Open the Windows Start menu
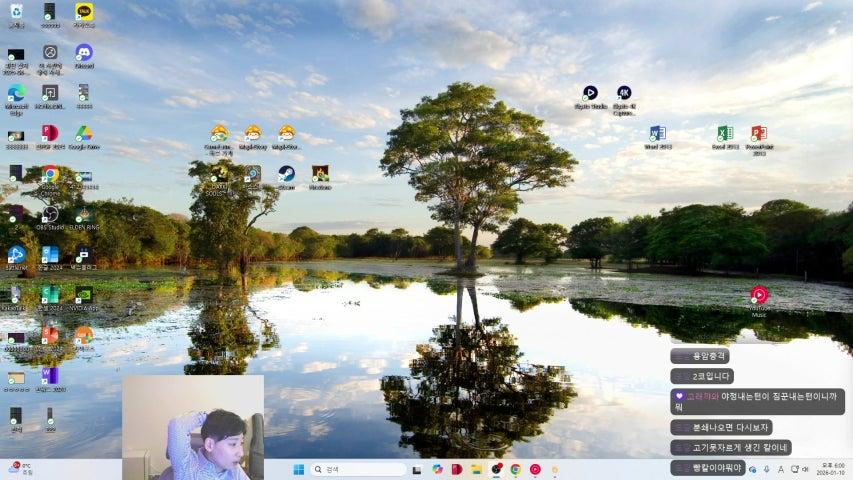This screenshot has width=853, height=480. (x=299, y=469)
